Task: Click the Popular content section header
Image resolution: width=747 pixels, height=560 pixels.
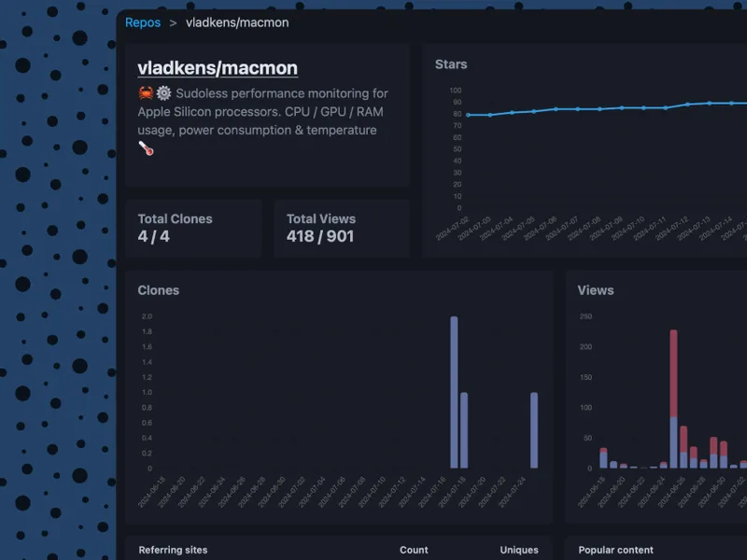Action: 615,550
